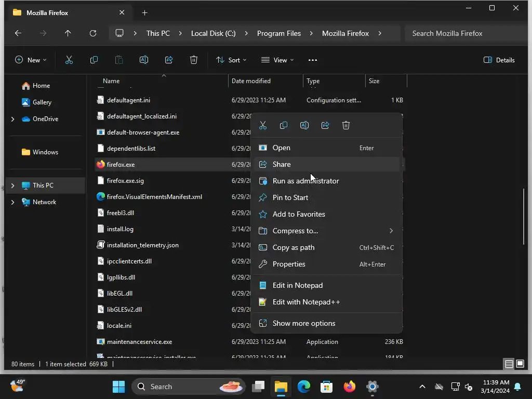
Task: Click the Copy icon in the context menu
Action: point(284,125)
